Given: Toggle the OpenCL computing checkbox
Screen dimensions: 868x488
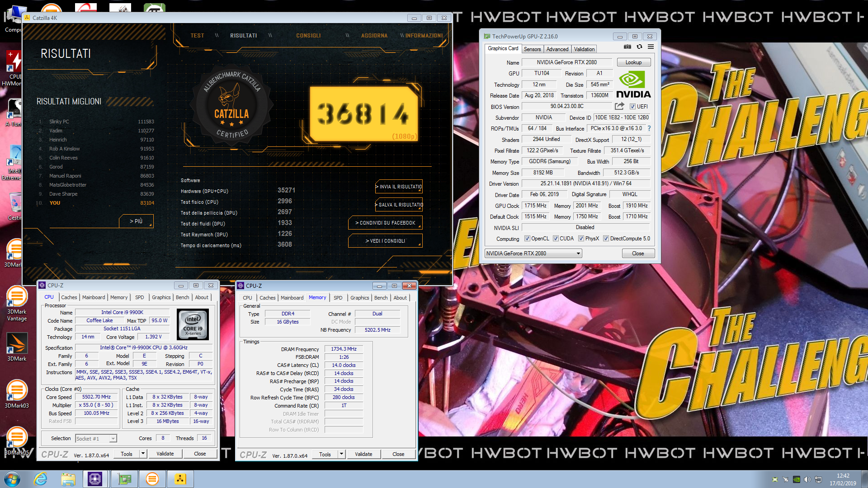Looking at the screenshot, I should pyautogui.click(x=527, y=239).
